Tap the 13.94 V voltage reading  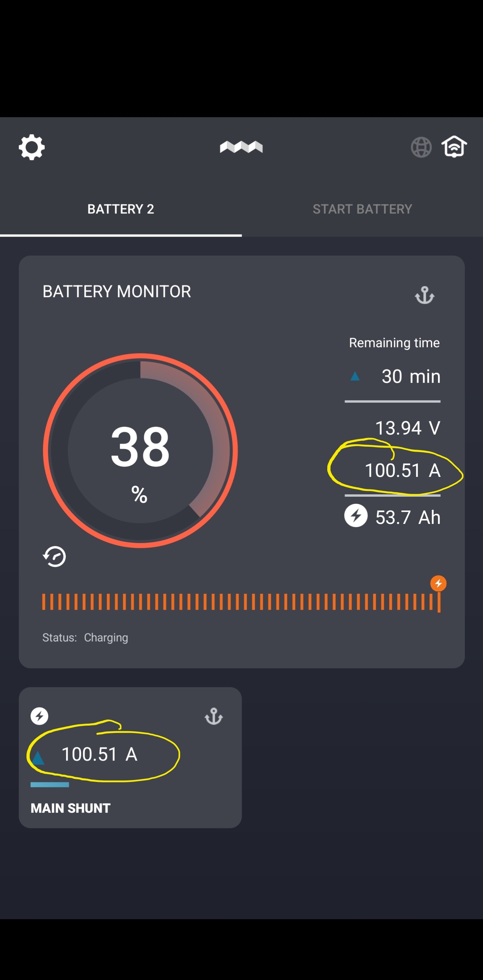[x=407, y=428]
